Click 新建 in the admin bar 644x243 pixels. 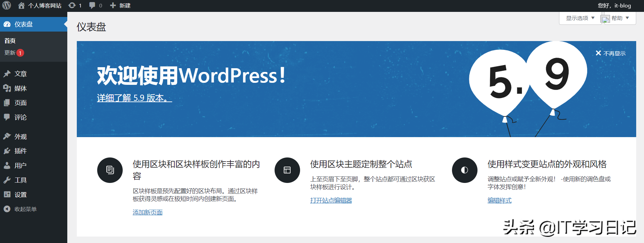point(125,5)
